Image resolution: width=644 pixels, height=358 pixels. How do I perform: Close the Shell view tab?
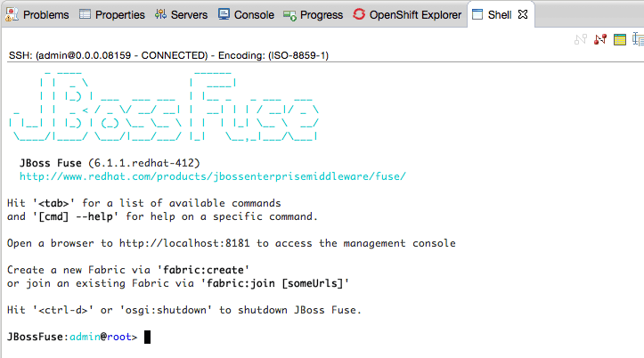523,14
